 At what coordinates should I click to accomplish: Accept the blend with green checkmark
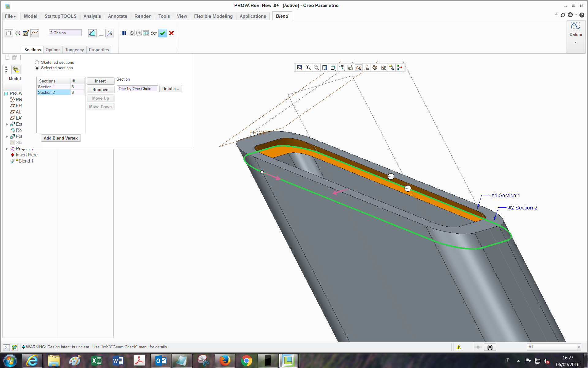pyautogui.click(x=163, y=33)
